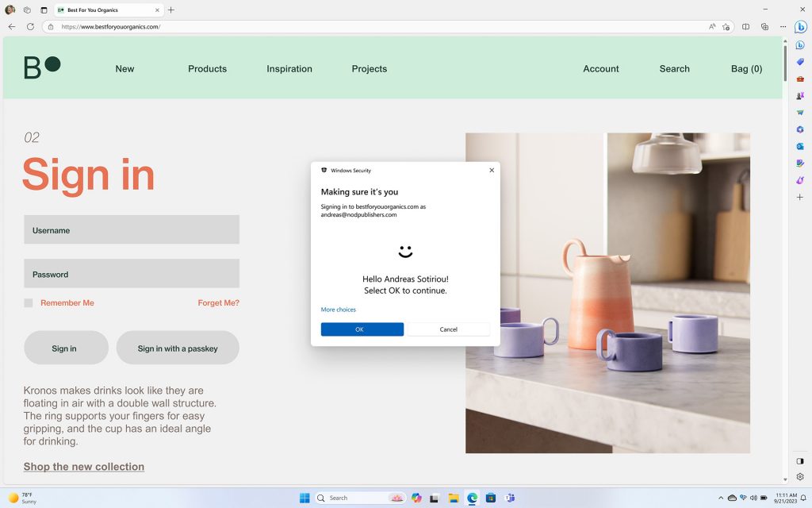Image resolution: width=812 pixels, height=508 pixels.
Task: Open File Explorer from the taskbar
Action: coord(453,498)
